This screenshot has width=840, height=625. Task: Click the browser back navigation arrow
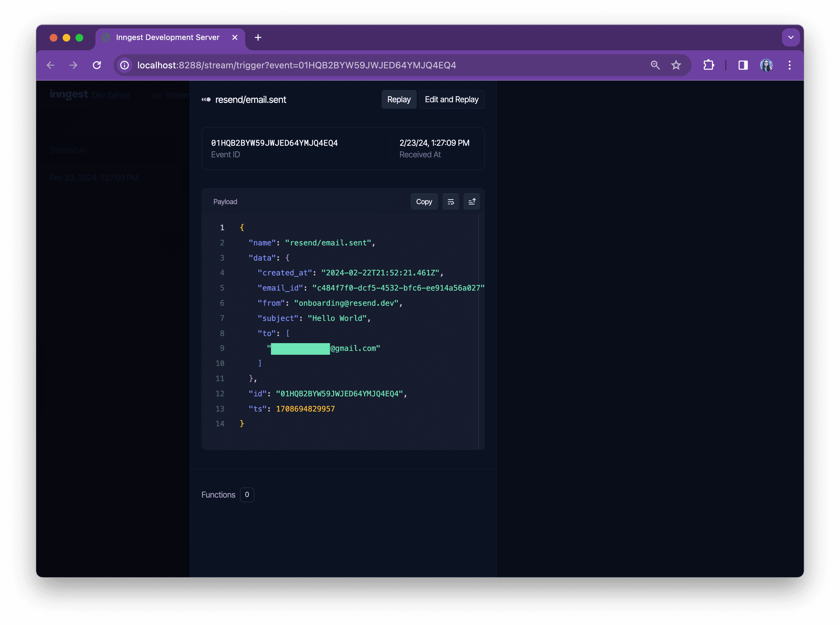click(51, 64)
